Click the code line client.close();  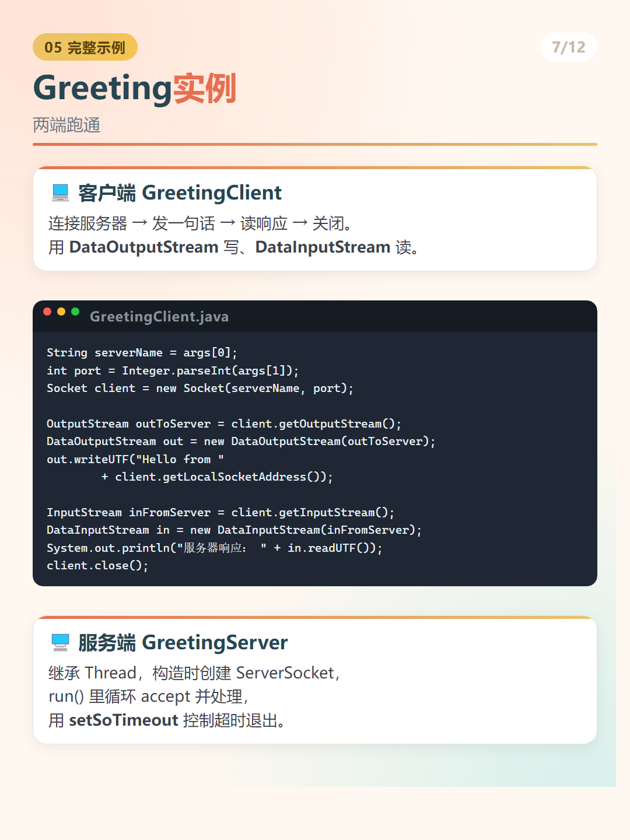[x=97, y=565]
